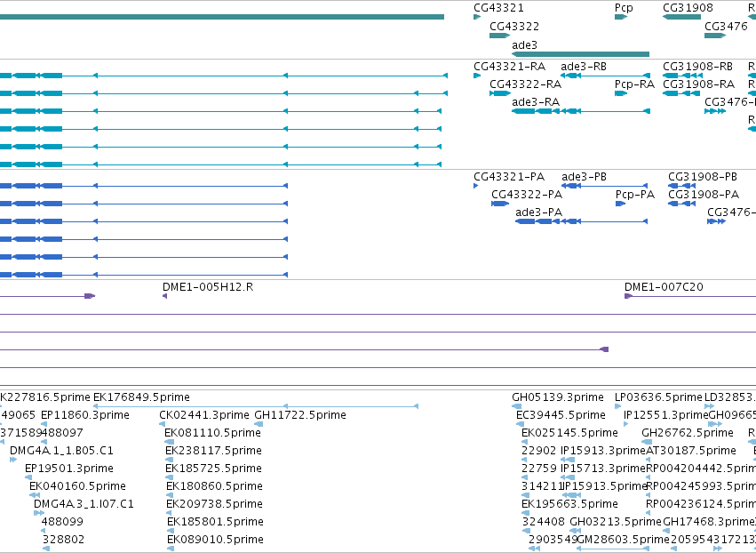Open the ade3-RA transcript label
Viewport: 756px width, 553px height.
[x=536, y=102]
